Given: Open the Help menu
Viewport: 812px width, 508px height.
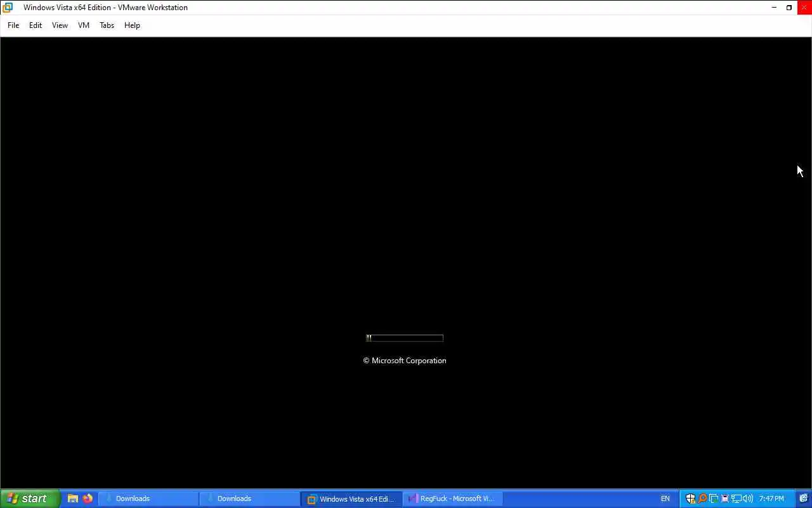Looking at the screenshot, I should click(132, 25).
